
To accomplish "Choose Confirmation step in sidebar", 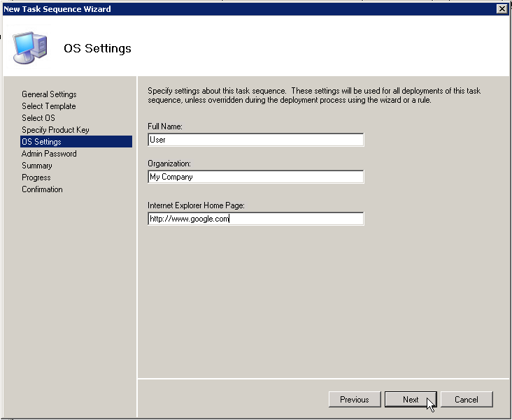I will (42, 189).
